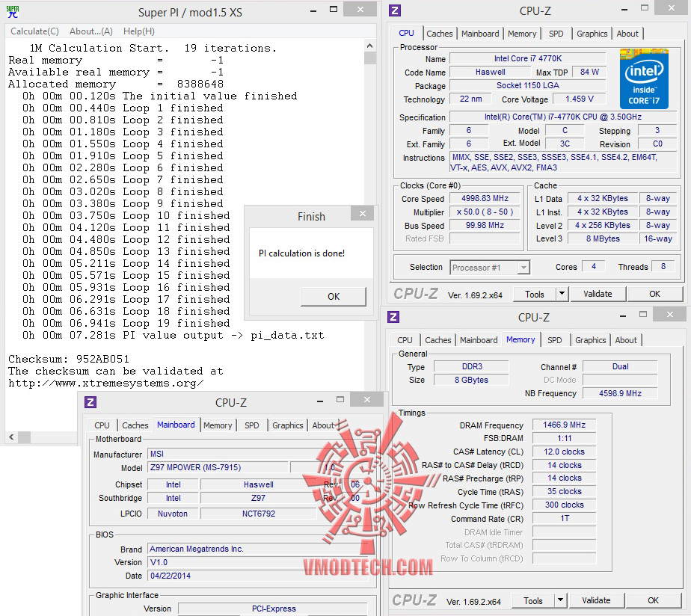Open About menu in Super PI
This screenshot has height=616, width=691.
coord(90,31)
